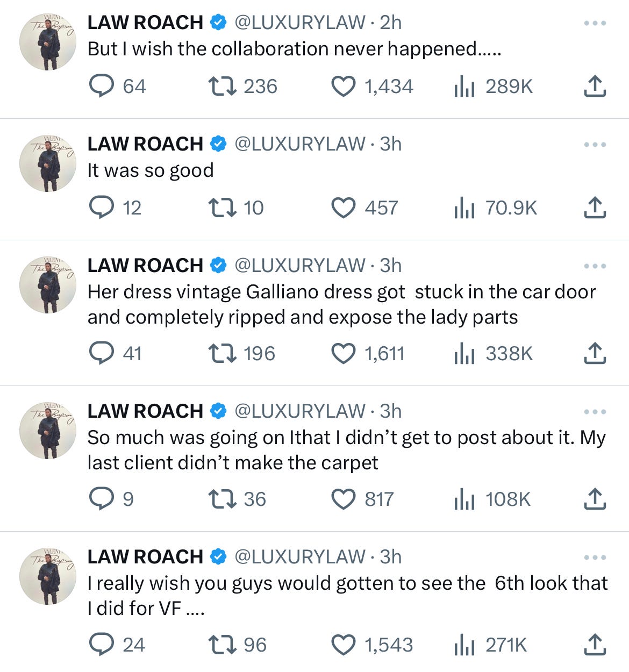Expand options on the VF look tweet

(595, 557)
